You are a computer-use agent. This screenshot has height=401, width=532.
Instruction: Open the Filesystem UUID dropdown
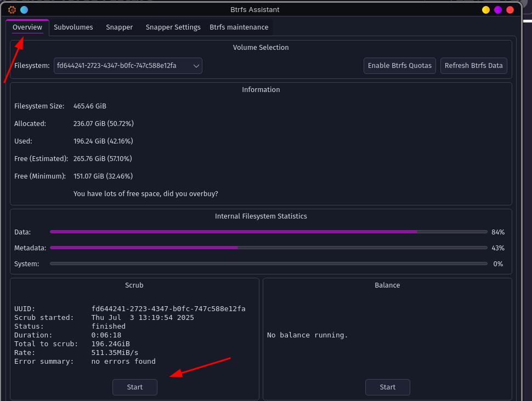(x=128, y=66)
